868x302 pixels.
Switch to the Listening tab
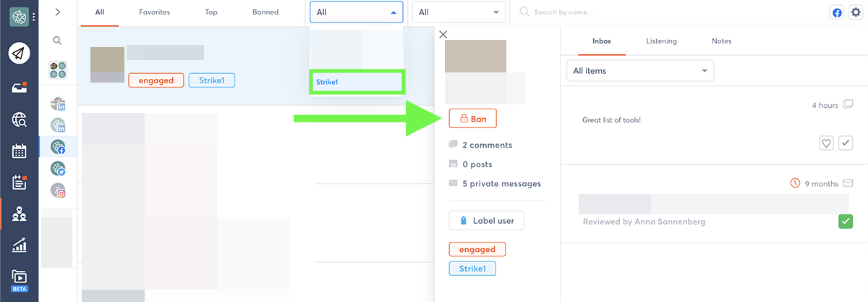[661, 41]
